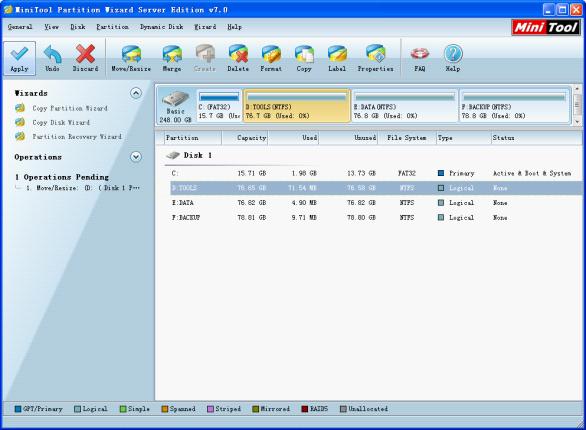This screenshot has height=430, width=586.
Task: Sort by File System column header
Action: pos(407,138)
